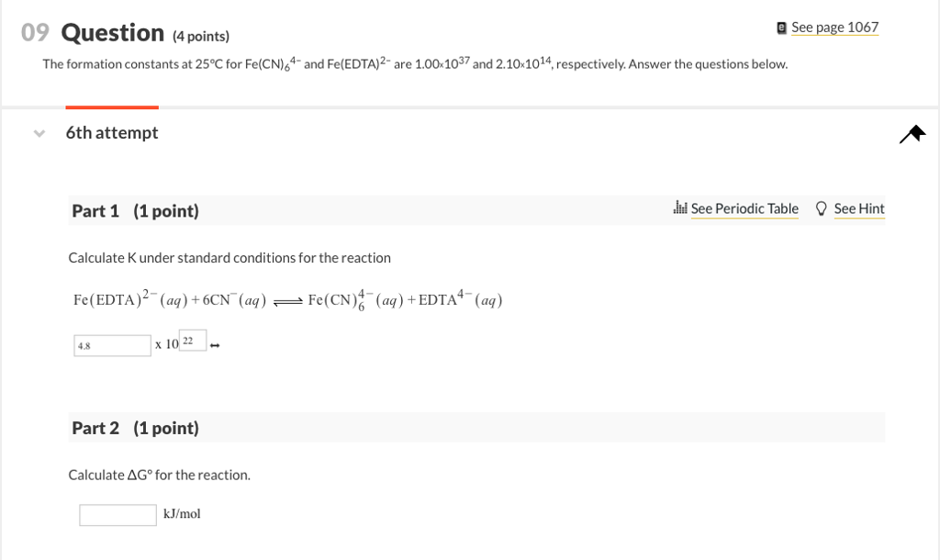Viewport: 940px width, 560px height.
Task: Click the Part 2 (1 point) header
Action: (135, 428)
